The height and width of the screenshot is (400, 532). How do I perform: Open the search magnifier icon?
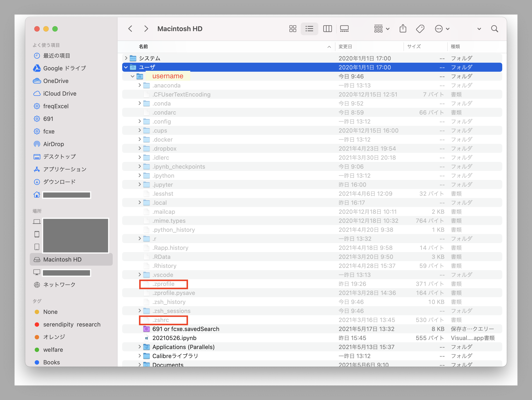click(x=495, y=29)
